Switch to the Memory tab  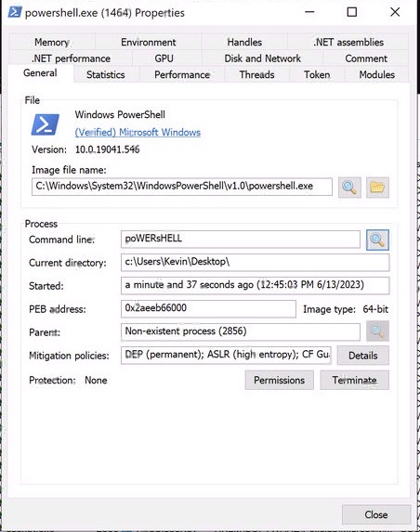click(52, 42)
